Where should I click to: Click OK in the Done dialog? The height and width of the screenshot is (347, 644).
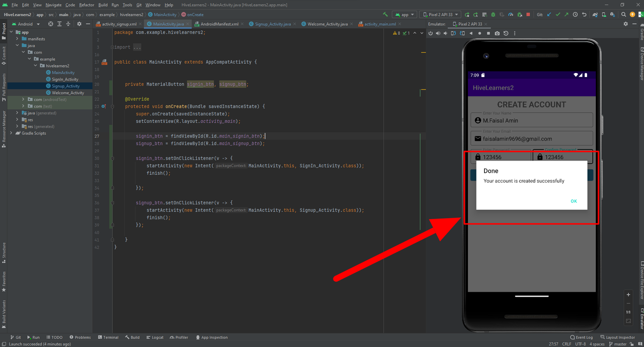[574, 201]
